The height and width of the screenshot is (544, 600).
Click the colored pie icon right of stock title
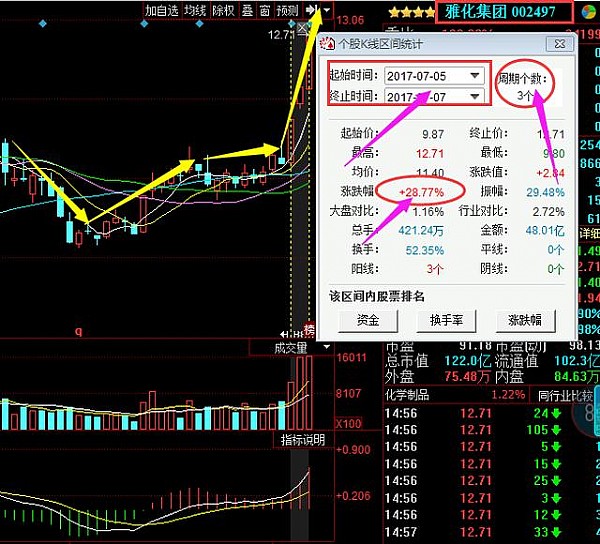[x=588, y=12]
